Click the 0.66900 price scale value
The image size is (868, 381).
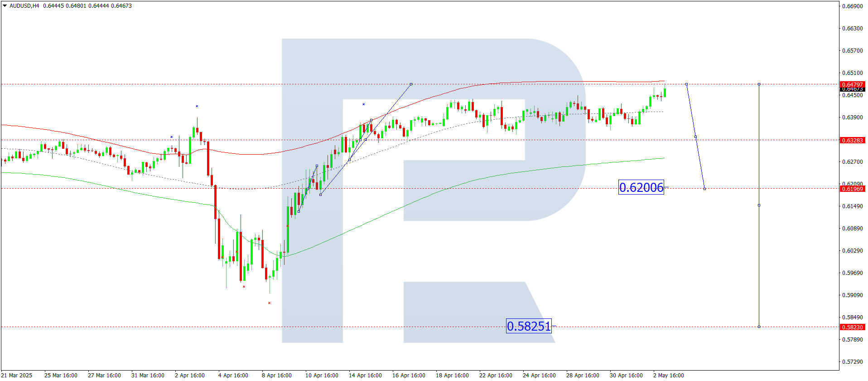852,6
